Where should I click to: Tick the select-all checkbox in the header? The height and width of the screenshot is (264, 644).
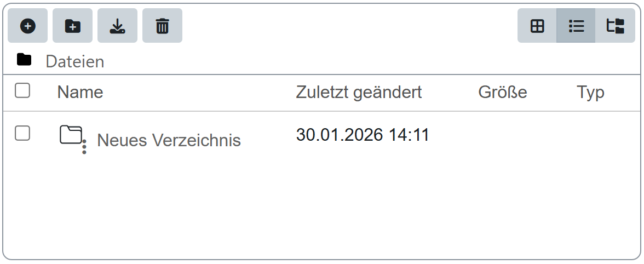click(x=22, y=90)
